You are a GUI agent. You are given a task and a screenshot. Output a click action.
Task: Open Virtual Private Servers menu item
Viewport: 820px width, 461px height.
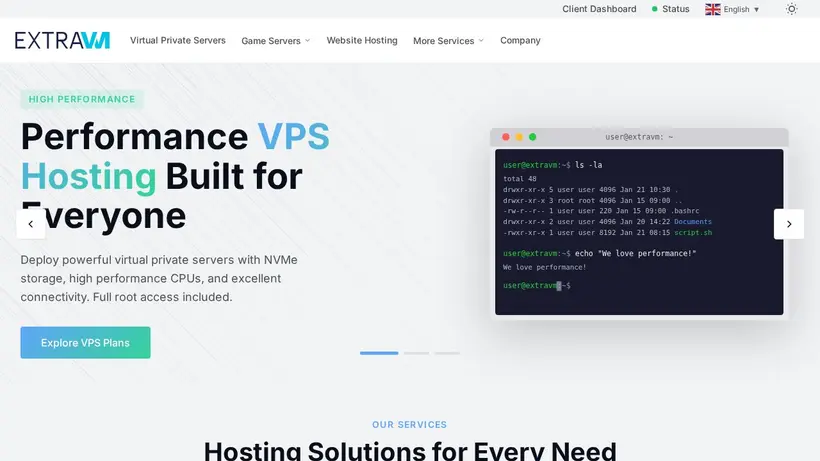[x=178, y=40]
